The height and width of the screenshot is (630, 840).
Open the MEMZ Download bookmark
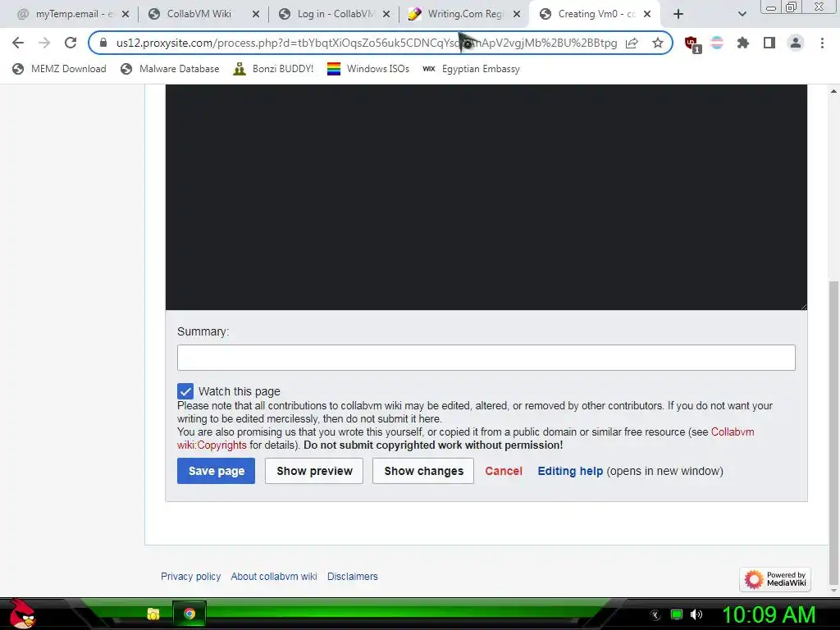[59, 69]
